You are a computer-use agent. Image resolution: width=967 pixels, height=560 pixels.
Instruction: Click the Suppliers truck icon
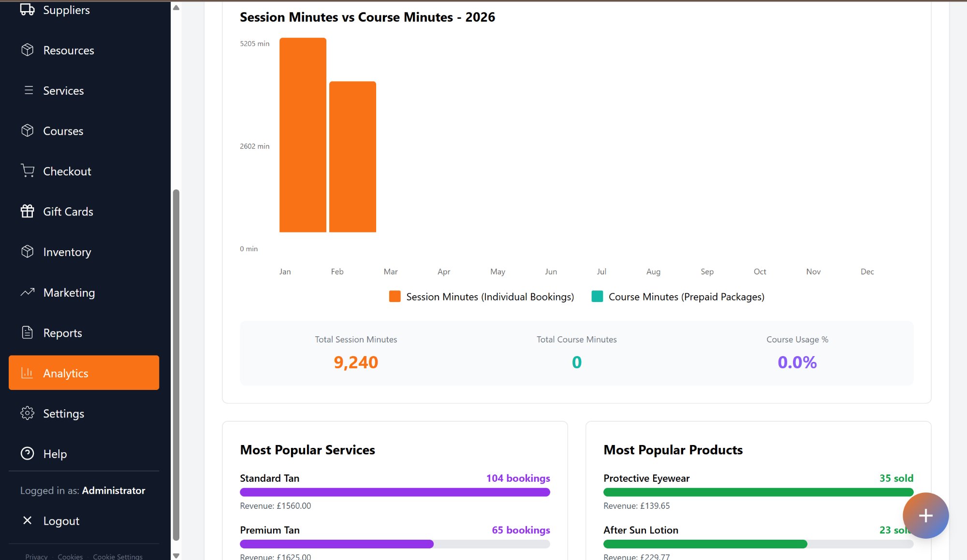[x=27, y=9]
